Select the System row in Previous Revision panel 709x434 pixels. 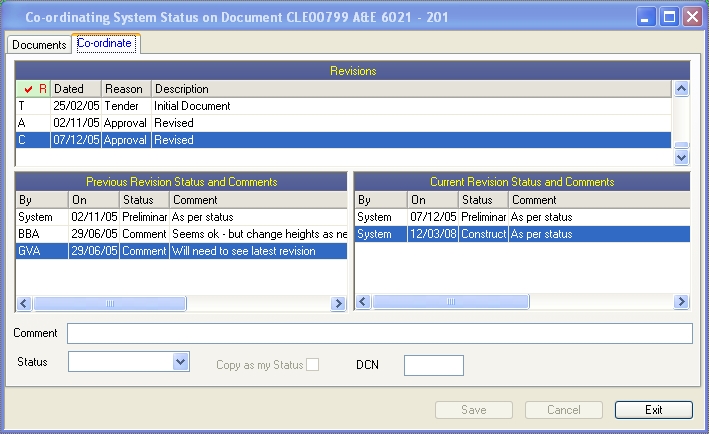[181, 217]
